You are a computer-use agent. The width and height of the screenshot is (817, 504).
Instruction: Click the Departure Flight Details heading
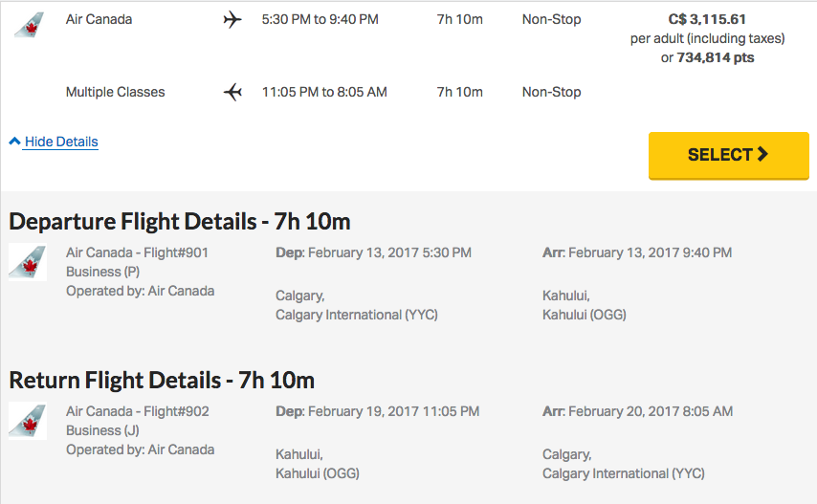pos(179,222)
